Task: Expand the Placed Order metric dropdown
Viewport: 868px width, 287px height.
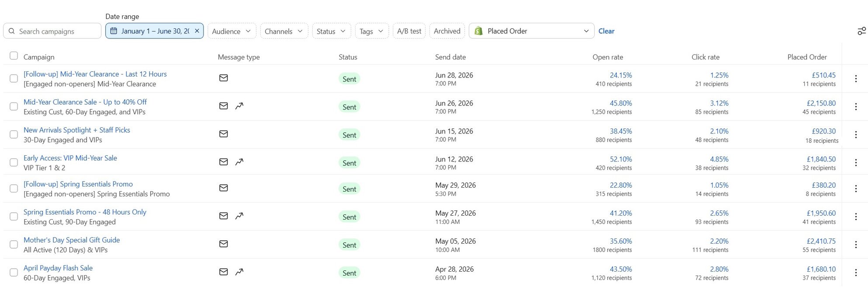Action: [x=531, y=31]
